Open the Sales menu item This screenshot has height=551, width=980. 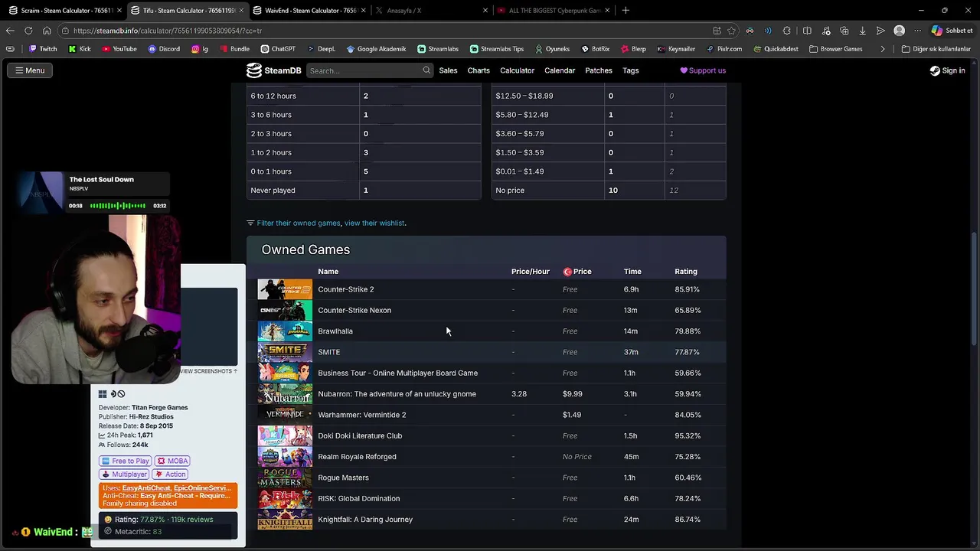tap(448, 70)
